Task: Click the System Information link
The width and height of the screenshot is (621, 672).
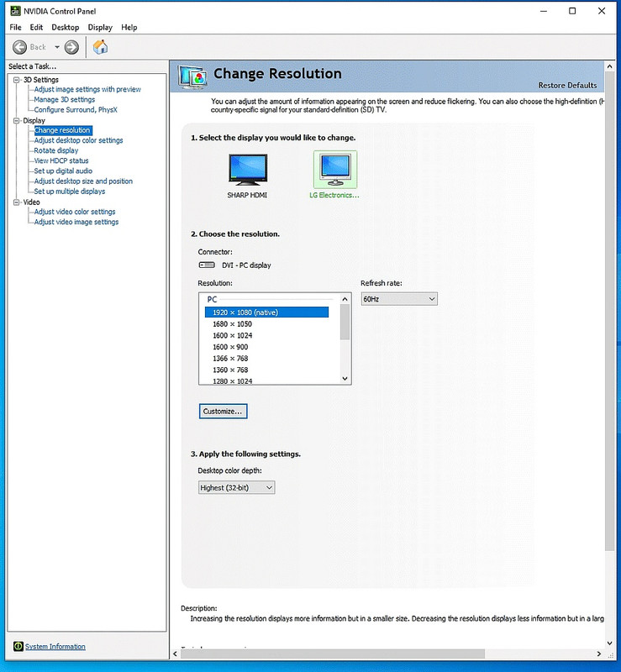Action: point(55,646)
